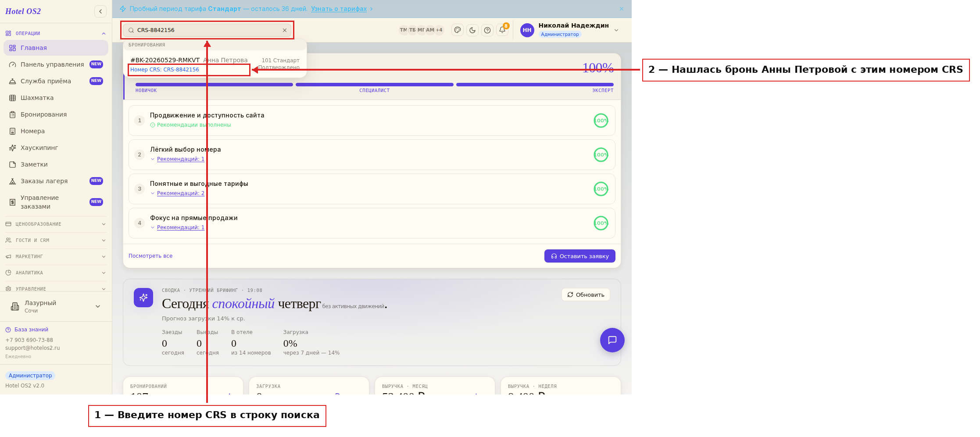Click the Загрузка 0% value
The width and height of the screenshot is (980, 437).
pyautogui.click(x=290, y=344)
